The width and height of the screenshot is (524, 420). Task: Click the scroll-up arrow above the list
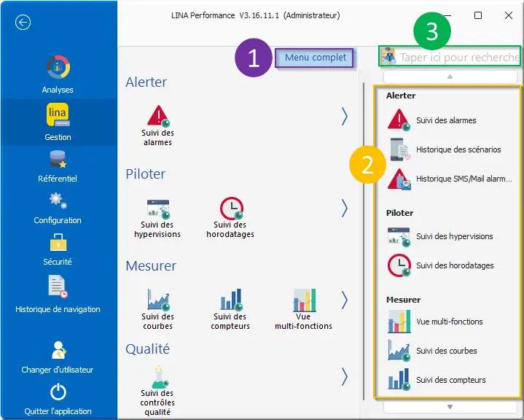[x=450, y=77]
